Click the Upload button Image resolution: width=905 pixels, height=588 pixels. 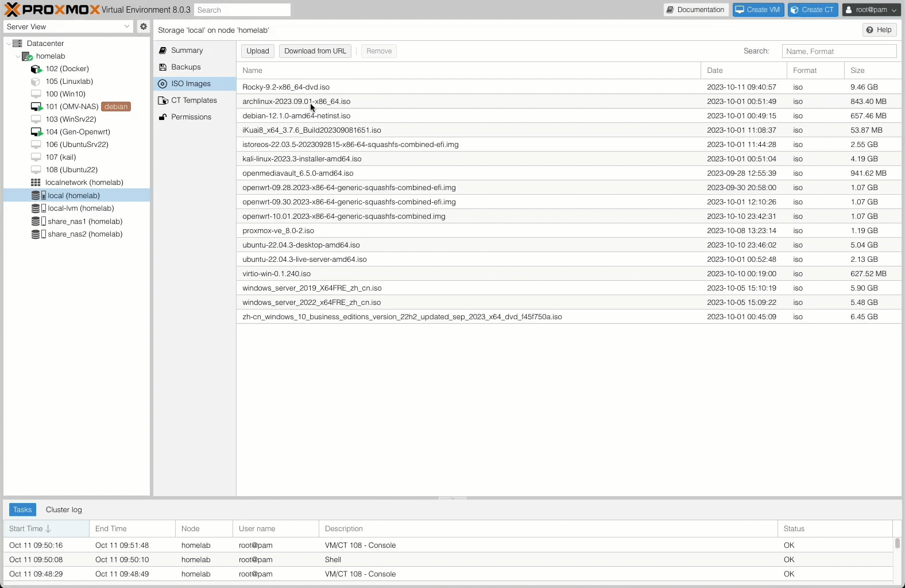tap(258, 51)
